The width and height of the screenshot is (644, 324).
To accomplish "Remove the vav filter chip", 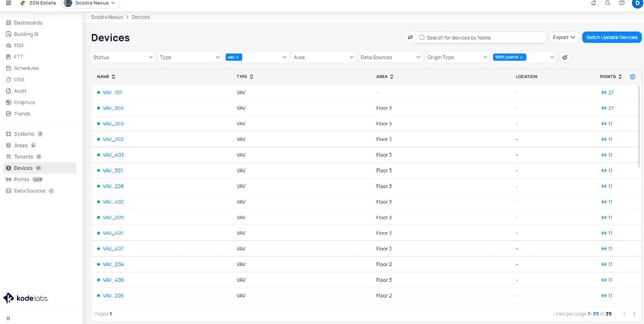I will [237, 57].
